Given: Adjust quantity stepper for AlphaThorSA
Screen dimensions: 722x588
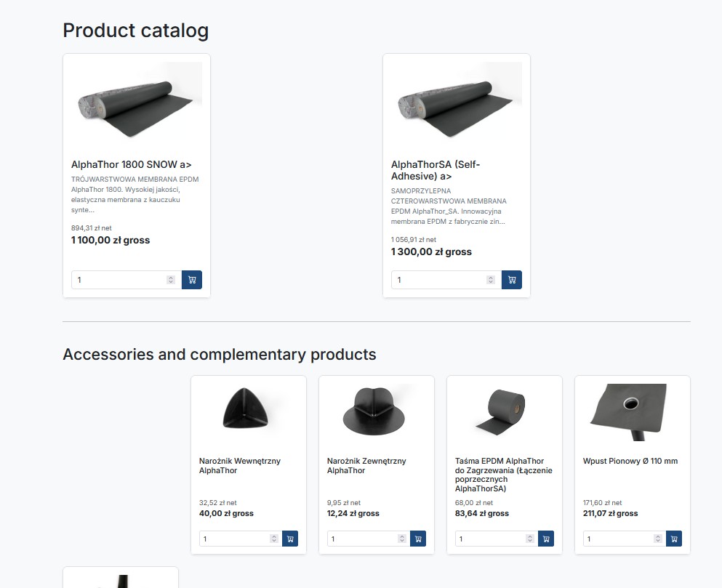Looking at the screenshot, I should 491,280.
